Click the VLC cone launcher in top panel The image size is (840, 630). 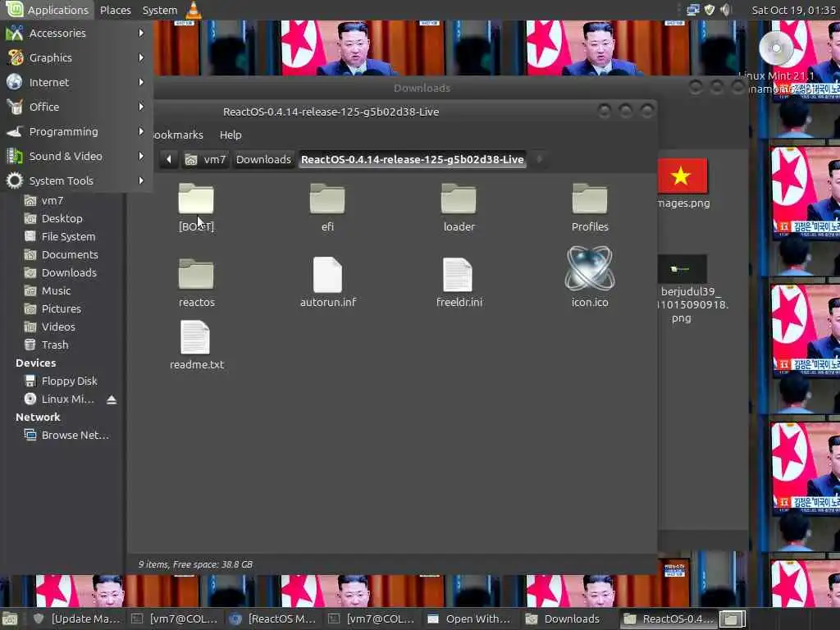coord(194,10)
